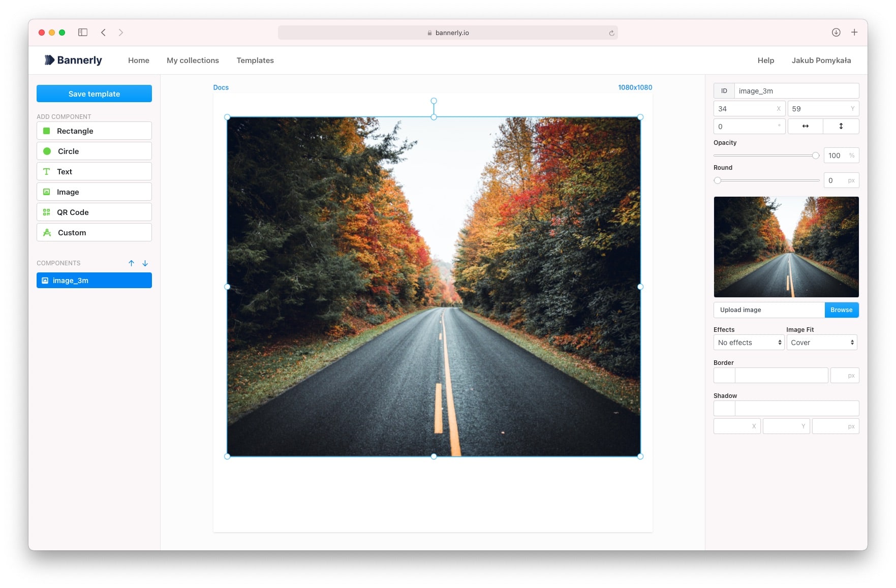Click the browser address bar

(448, 33)
